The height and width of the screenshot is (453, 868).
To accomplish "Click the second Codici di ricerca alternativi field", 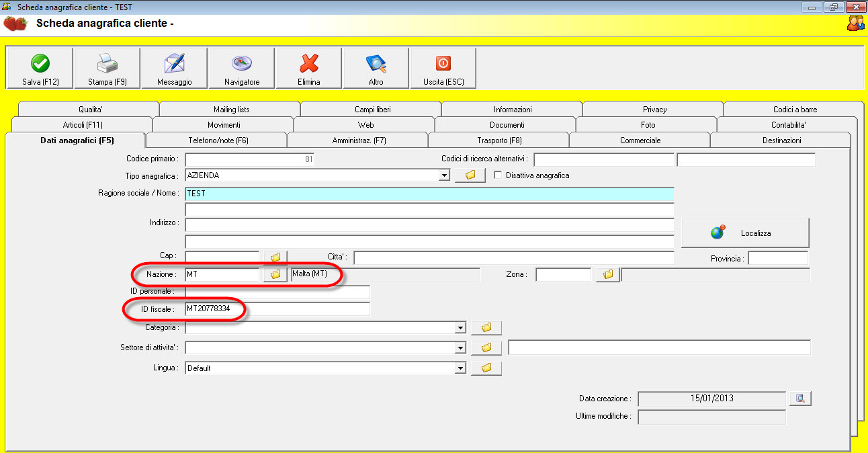I will pos(746,159).
